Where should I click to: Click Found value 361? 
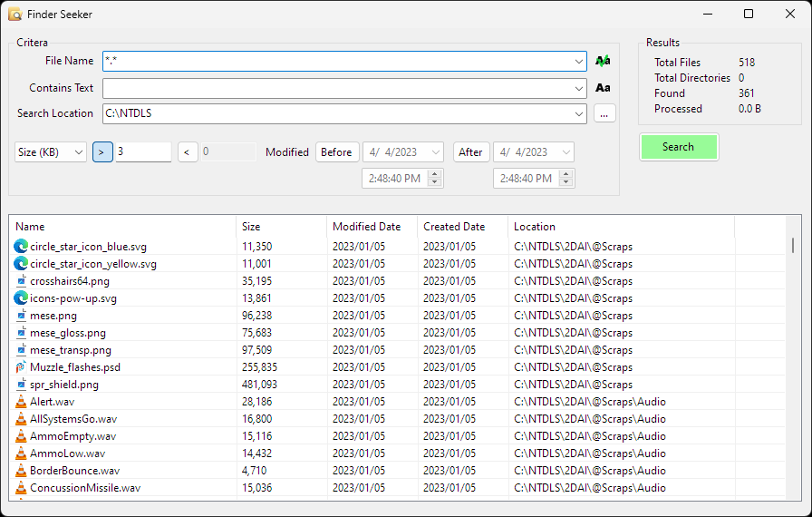click(746, 93)
